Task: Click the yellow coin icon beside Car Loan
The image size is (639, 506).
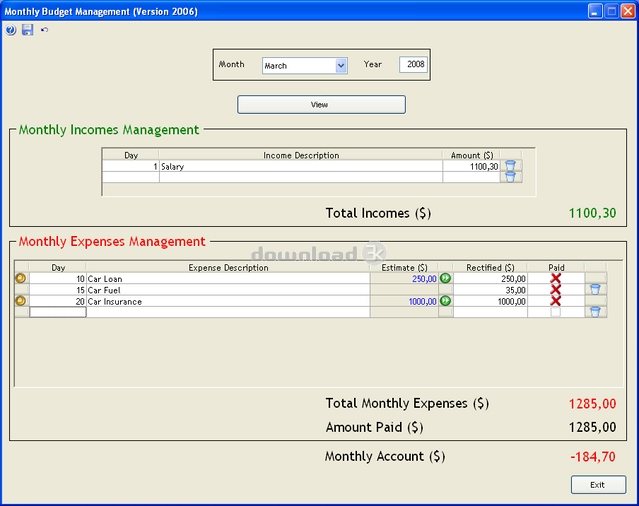Action: point(20,278)
